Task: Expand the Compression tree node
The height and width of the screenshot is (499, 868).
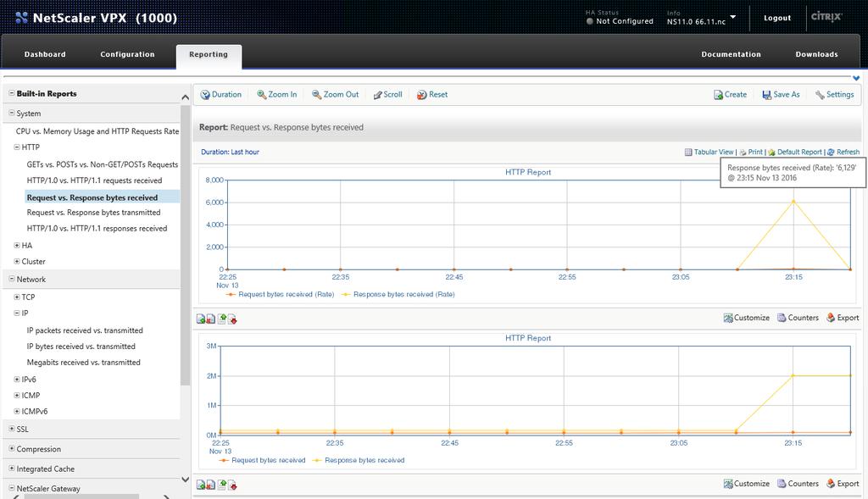Action: [12, 449]
